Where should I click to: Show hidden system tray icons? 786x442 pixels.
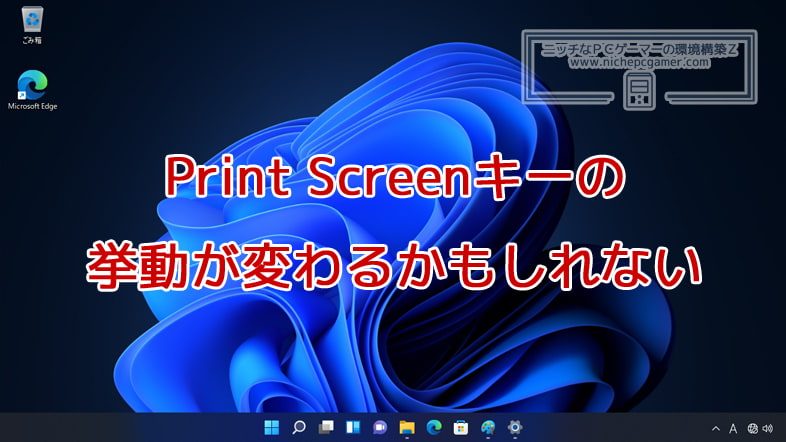716,428
